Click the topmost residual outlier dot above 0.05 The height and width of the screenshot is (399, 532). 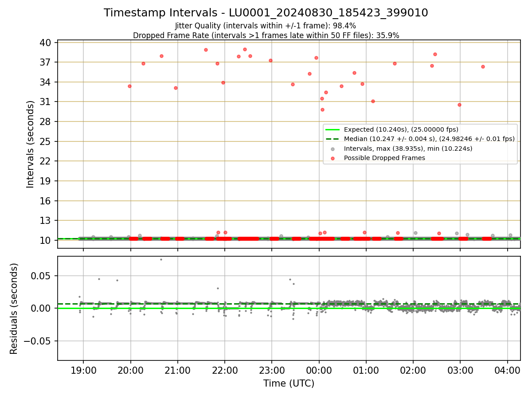pyautogui.click(x=161, y=259)
